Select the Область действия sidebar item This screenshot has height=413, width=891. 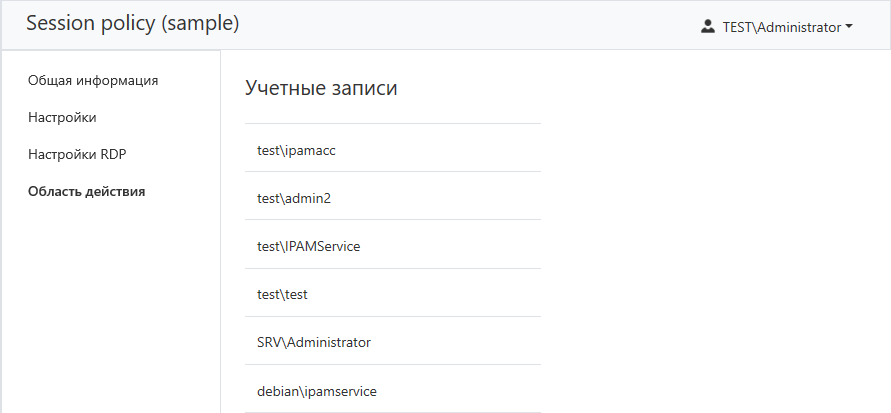pos(86,191)
